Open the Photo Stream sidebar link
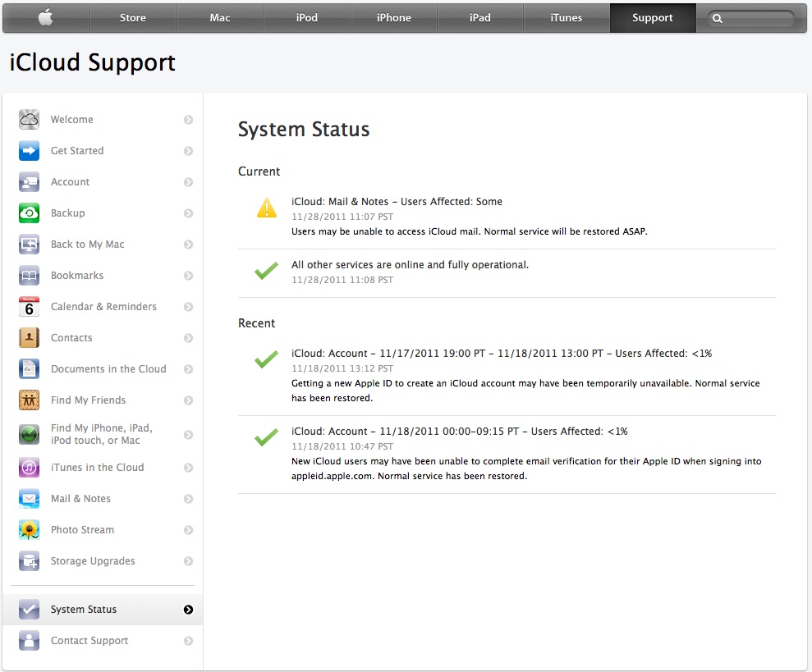Image resolution: width=812 pixels, height=672 pixels. click(82, 529)
